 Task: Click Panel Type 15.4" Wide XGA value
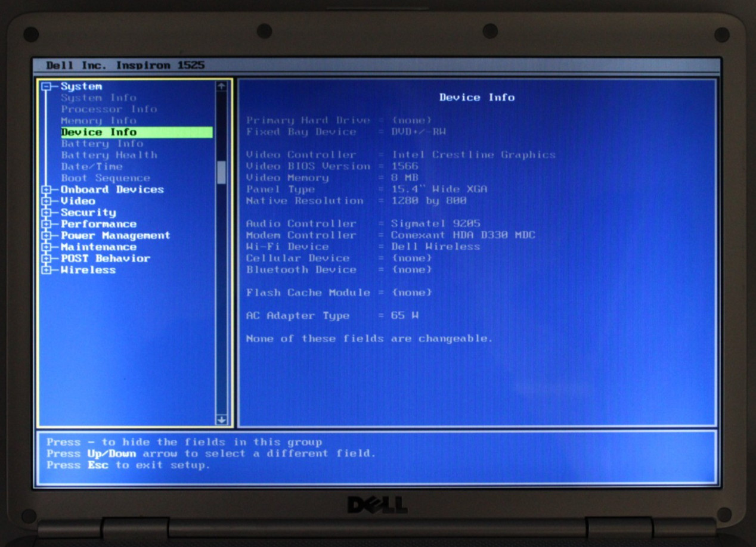(439, 189)
